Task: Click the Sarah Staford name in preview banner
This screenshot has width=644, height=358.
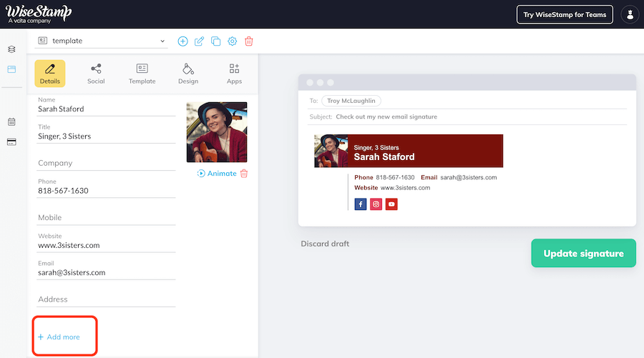Action: pyautogui.click(x=384, y=157)
